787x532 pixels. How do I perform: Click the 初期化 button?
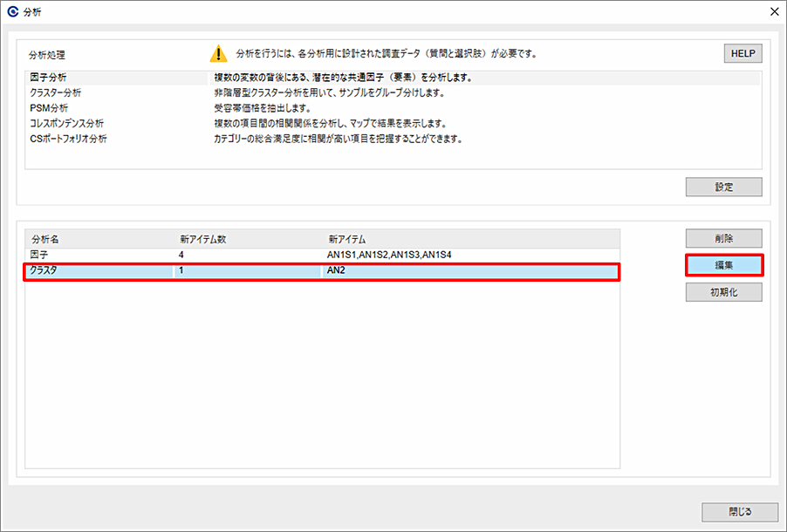click(724, 292)
